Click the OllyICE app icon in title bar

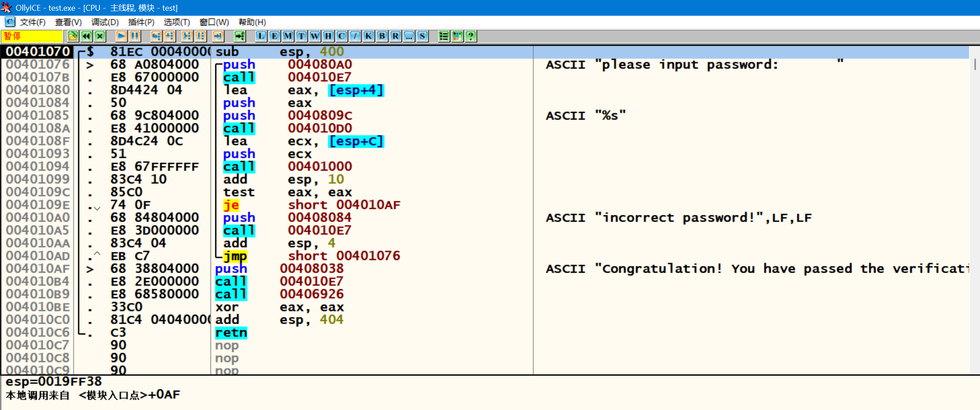coord(6,8)
